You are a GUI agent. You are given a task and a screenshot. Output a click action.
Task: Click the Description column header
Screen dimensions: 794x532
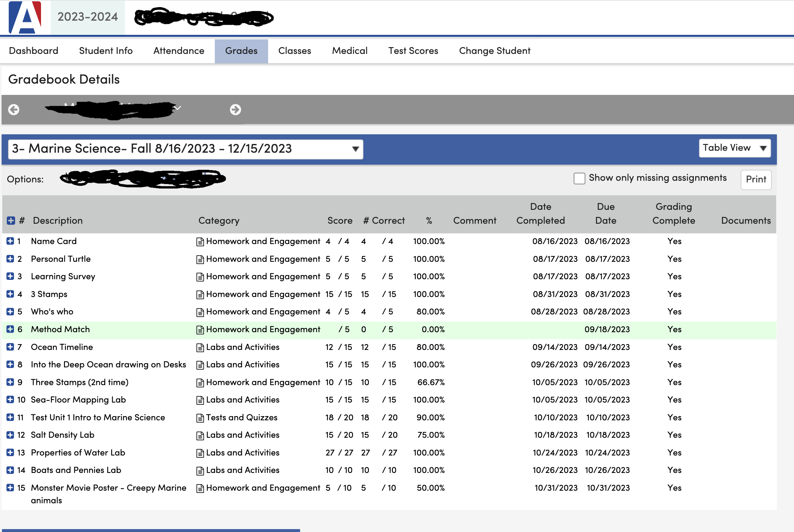58,220
